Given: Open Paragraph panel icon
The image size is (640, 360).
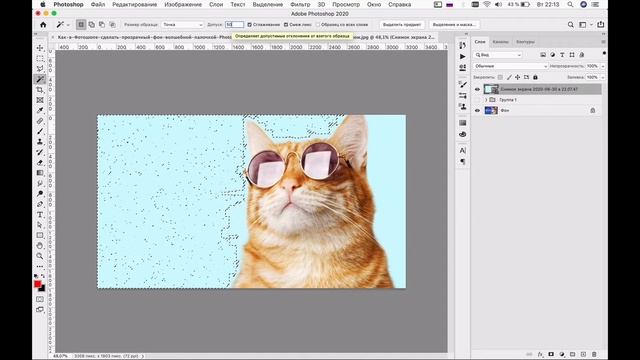Looking at the screenshot, I should pyautogui.click(x=462, y=162).
